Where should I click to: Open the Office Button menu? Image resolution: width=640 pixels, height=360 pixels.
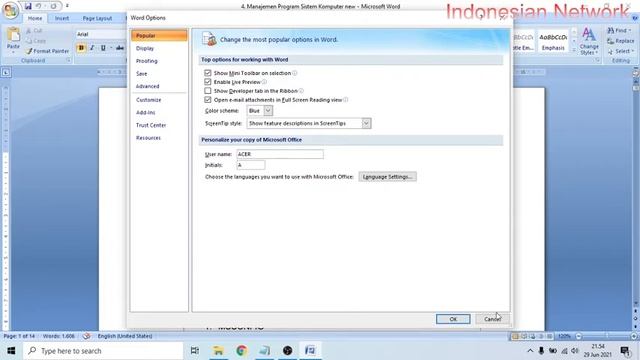pyautogui.click(x=10, y=11)
